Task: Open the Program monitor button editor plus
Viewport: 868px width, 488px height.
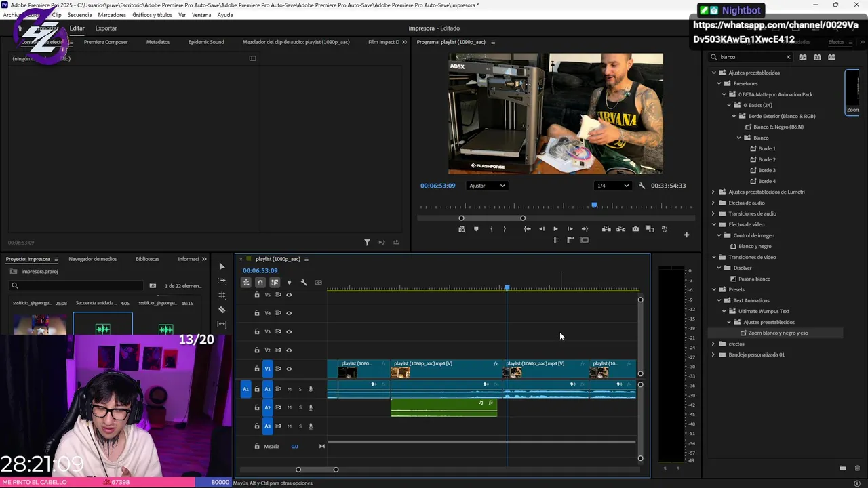Action: (686, 235)
